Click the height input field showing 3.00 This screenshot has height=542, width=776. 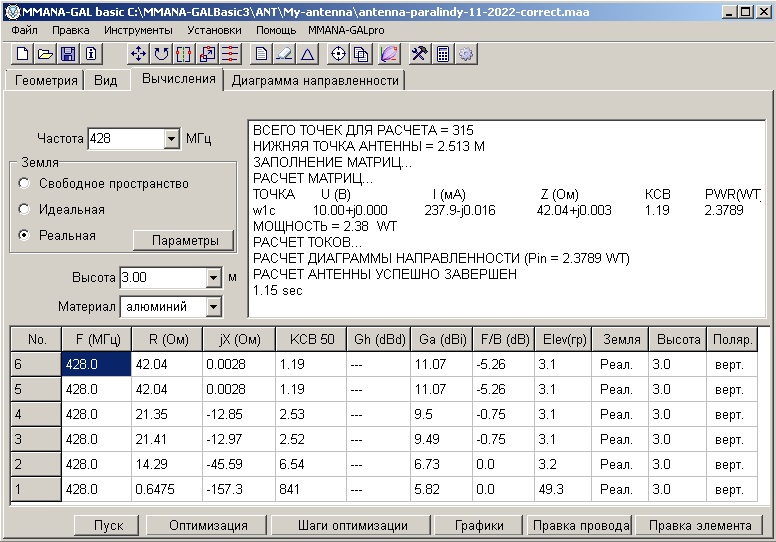[163, 278]
